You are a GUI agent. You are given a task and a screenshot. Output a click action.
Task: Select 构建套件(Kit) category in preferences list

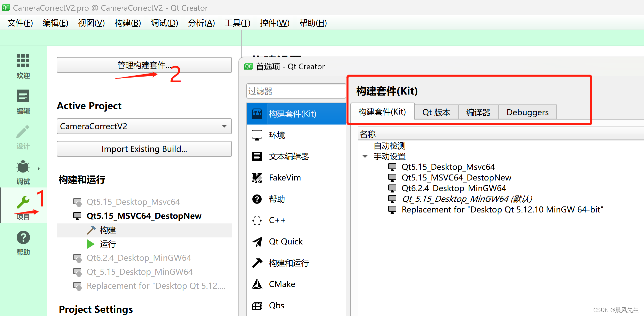click(x=296, y=114)
